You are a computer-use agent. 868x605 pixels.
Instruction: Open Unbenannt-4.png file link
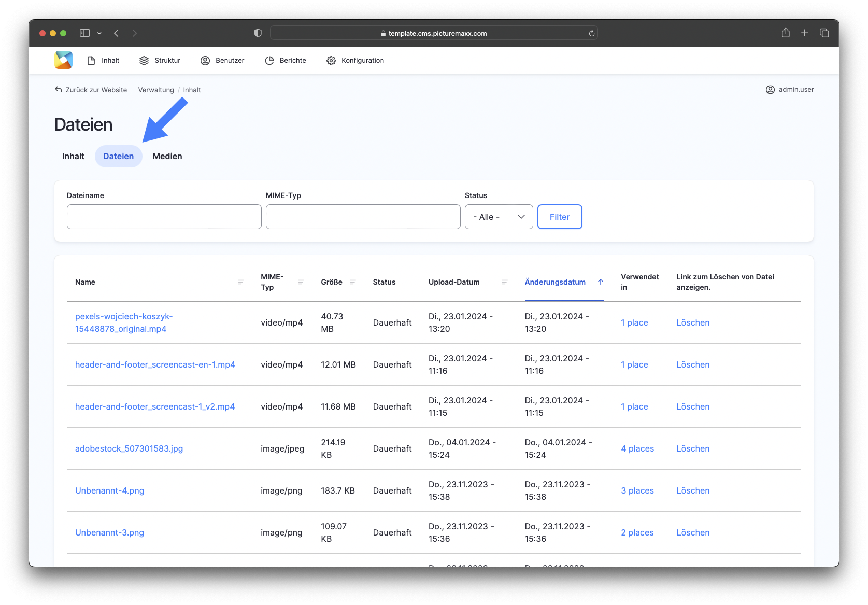pos(109,490)
